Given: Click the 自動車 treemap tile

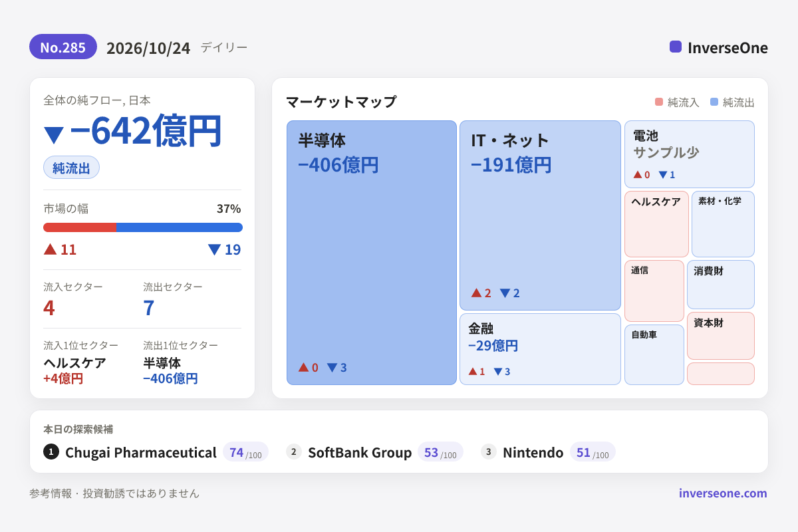Looking at the screenshot, I should point(654,354).
